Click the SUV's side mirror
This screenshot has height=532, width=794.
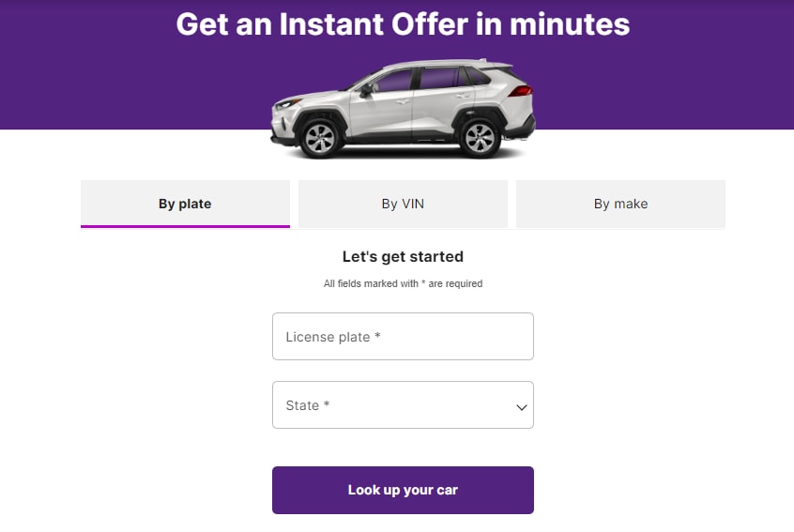(x=366, y=91)
